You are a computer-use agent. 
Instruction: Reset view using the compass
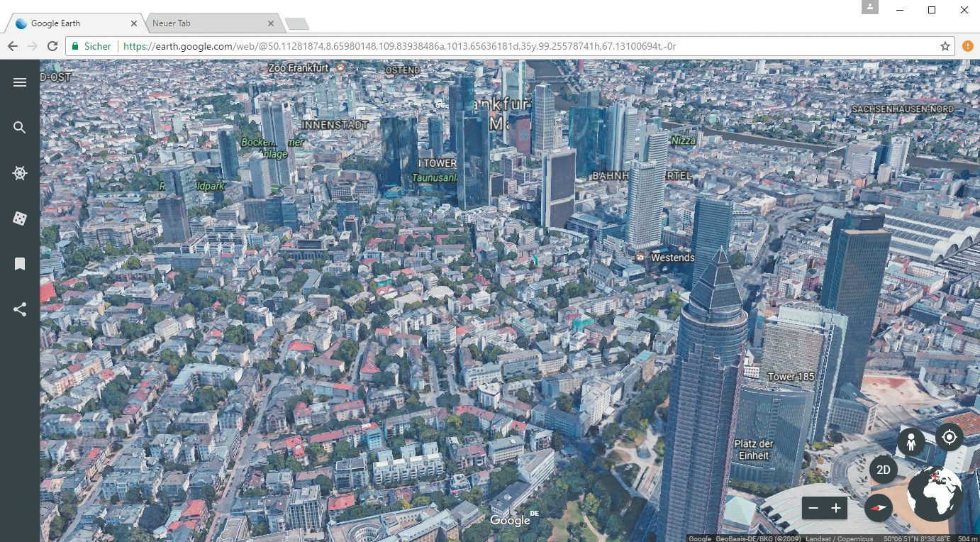coord(879,508)
